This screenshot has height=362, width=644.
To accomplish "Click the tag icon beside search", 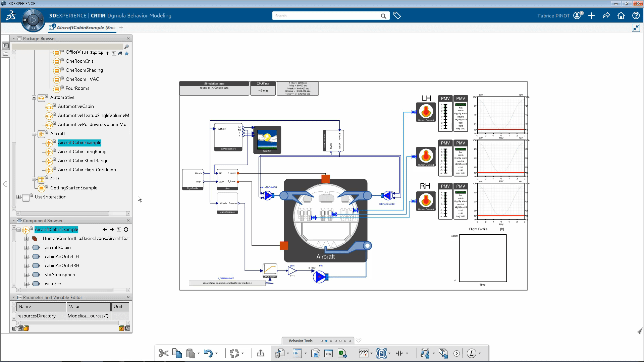I will tap(397, 16).
